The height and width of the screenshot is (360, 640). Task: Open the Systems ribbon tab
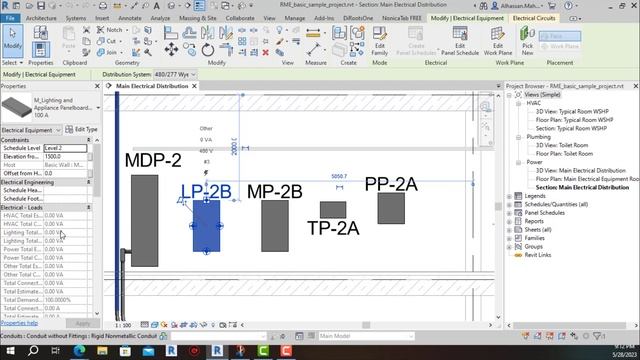tap(76, 18)
